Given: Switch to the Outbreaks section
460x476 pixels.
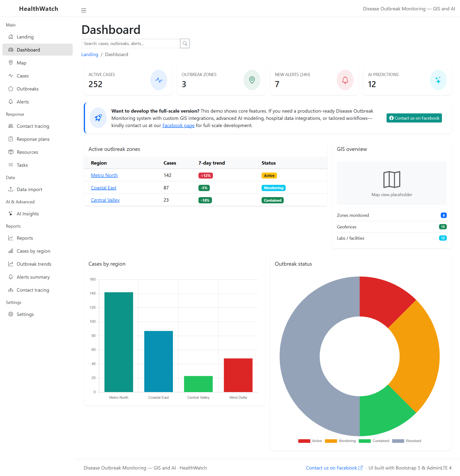Looking at the screenshot, I should (27, 89).
